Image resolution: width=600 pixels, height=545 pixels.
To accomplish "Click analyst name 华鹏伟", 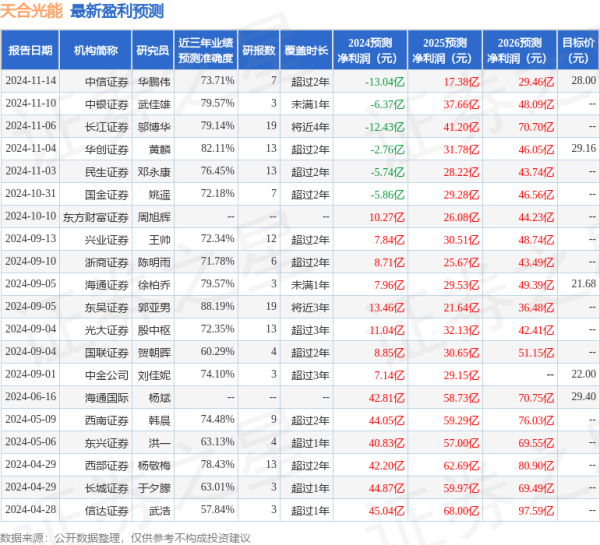I will click(x=154, y=82).
